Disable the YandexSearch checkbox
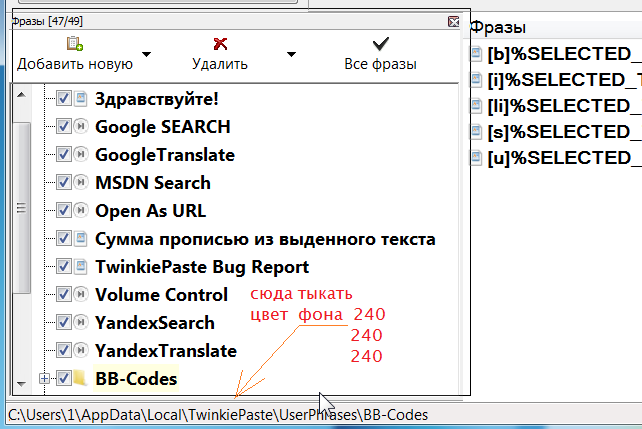642x429 pixels. coord(63,323)
